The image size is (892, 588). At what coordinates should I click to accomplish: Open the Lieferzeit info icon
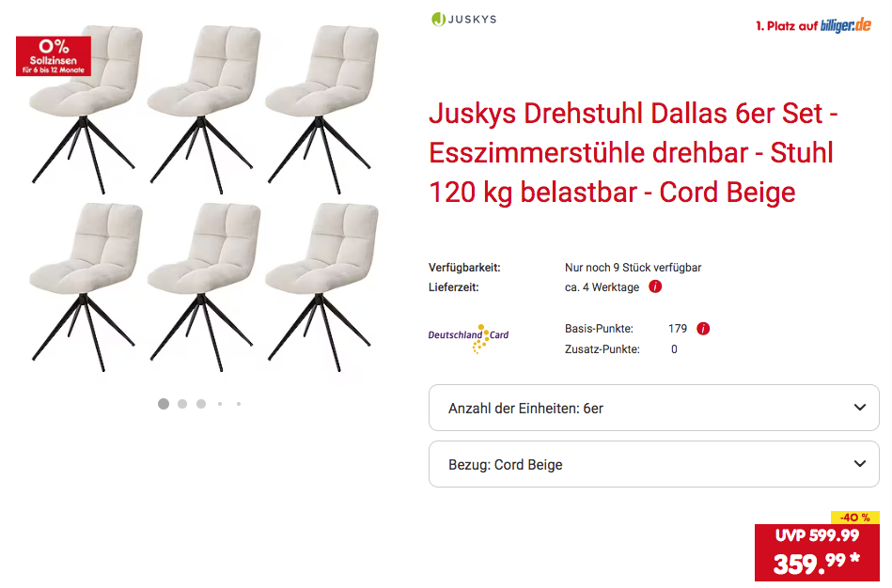(x=655, y=286)
